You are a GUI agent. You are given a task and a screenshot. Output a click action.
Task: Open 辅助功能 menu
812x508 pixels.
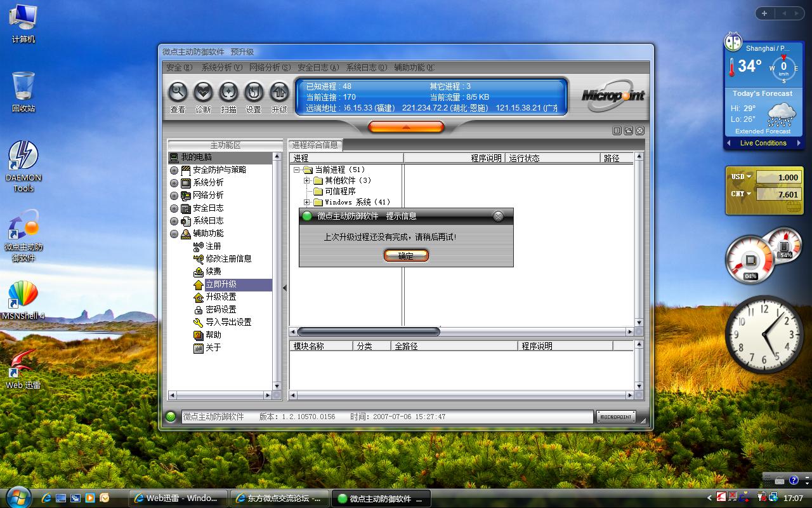coord(414,67)
